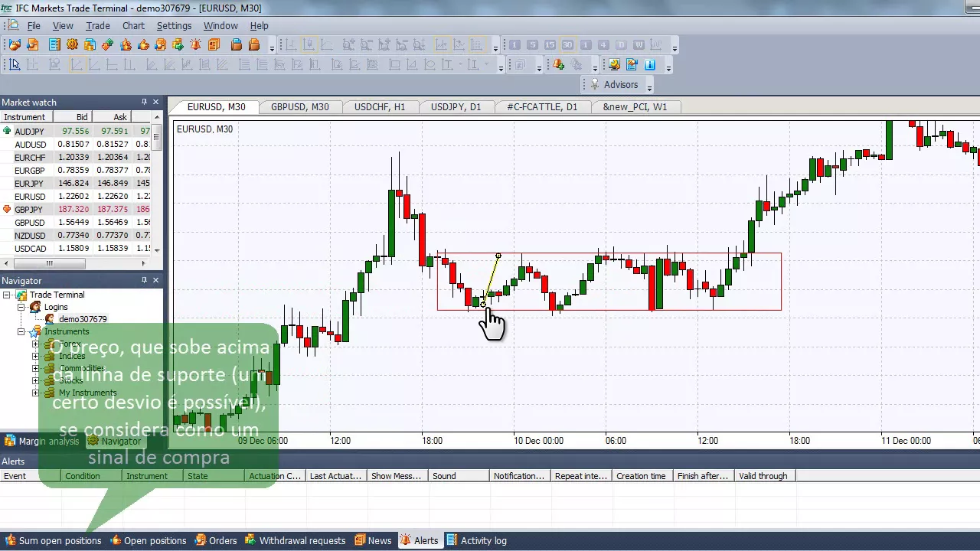Close the Navigator panel
980x551 pixels.
tap(156, 280)
